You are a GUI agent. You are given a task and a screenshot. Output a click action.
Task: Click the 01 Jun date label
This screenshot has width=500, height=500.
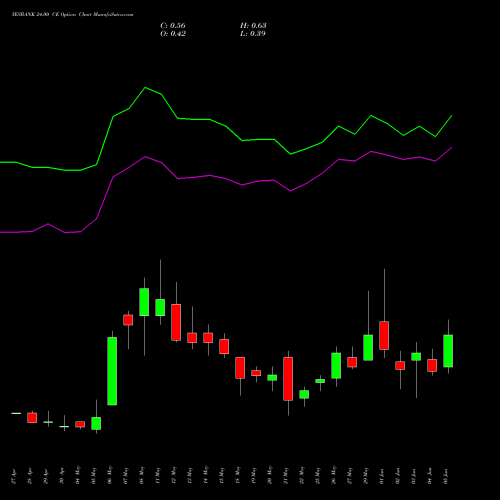(382, 476)
